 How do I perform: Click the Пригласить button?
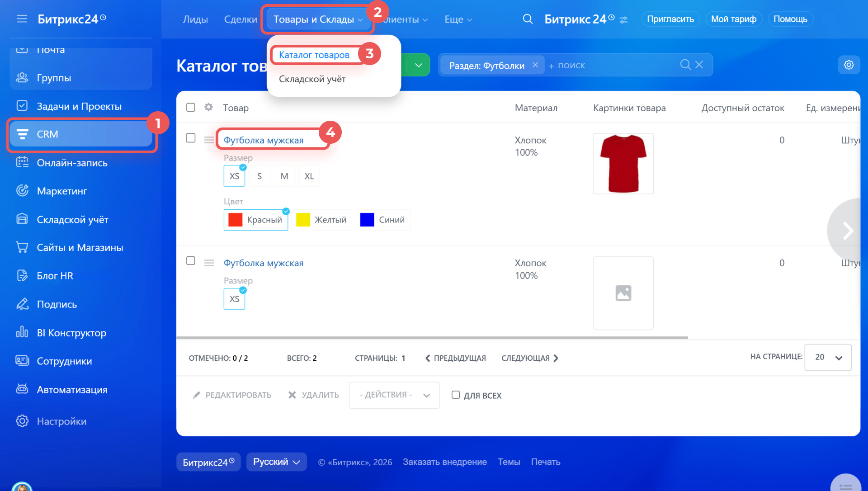coord(670,19)
